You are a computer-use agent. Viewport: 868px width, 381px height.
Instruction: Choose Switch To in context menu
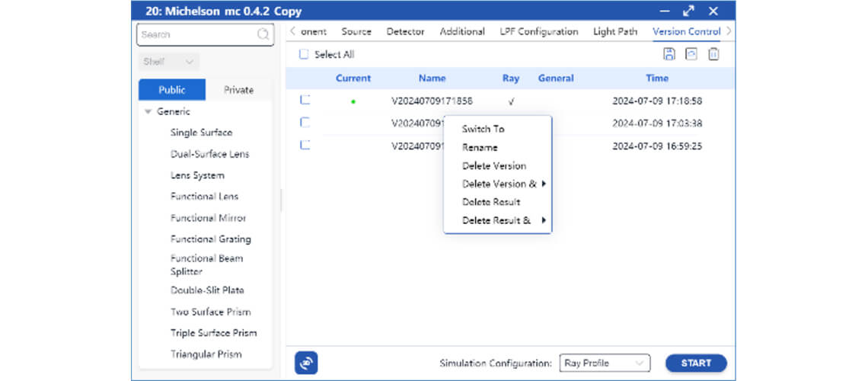483,129
